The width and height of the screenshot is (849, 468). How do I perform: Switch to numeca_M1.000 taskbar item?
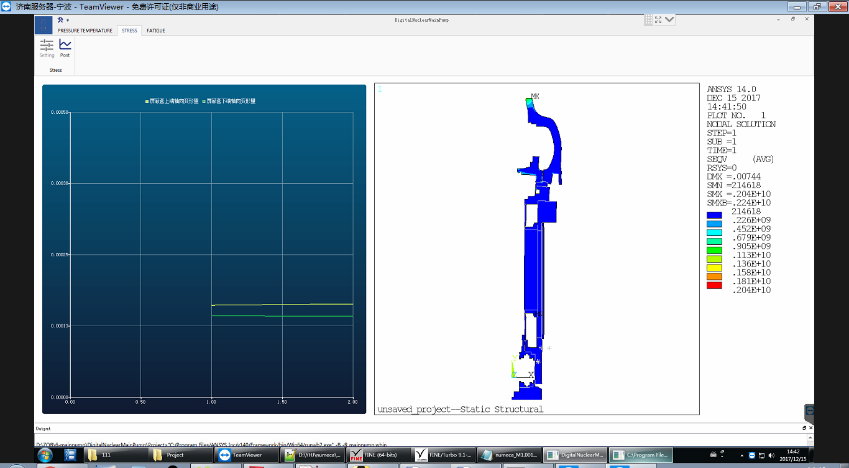coord(510,455)
